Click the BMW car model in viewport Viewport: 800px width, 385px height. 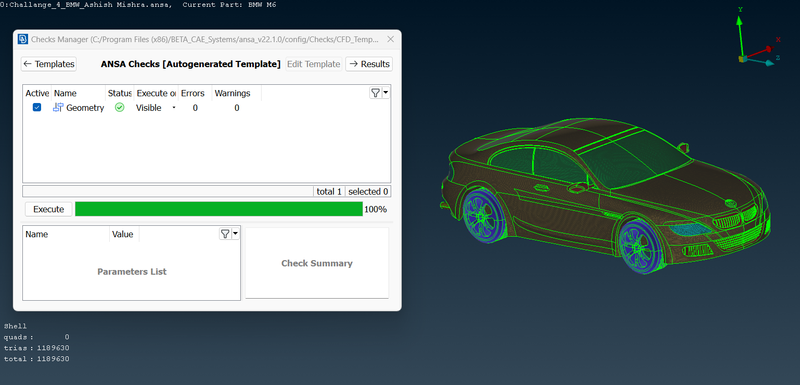pos(605,196)
